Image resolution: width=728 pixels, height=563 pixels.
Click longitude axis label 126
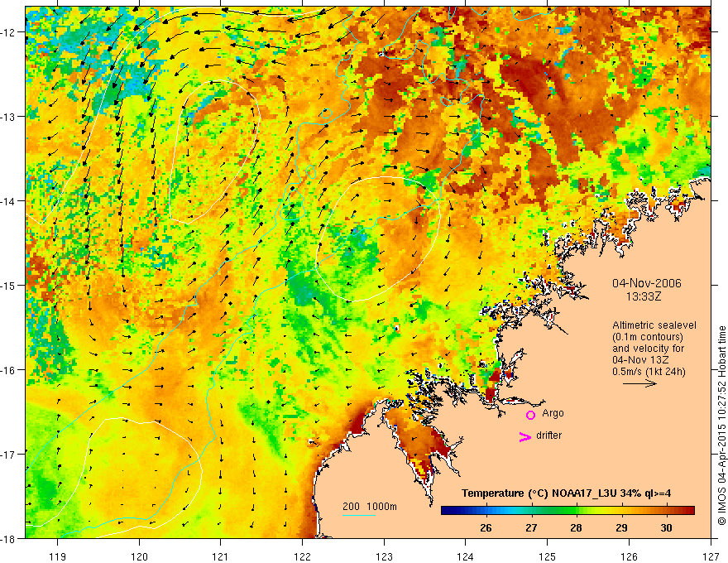[629, 556]
